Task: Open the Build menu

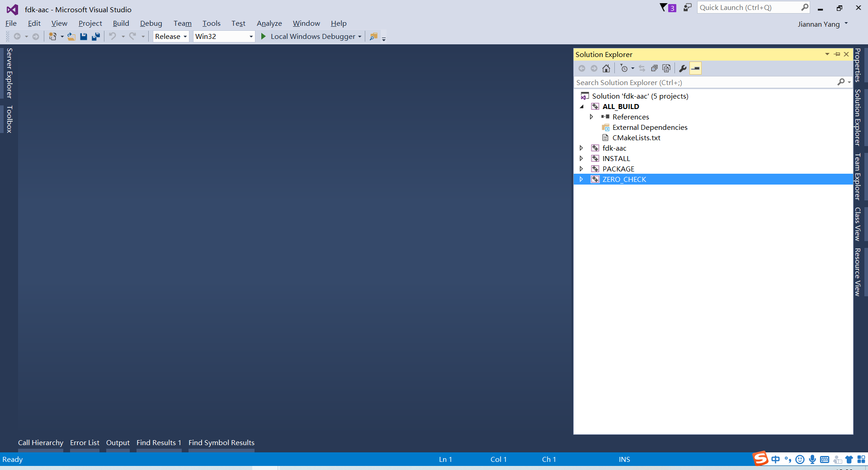Action: pyautogui.click(x=121, y=23)
